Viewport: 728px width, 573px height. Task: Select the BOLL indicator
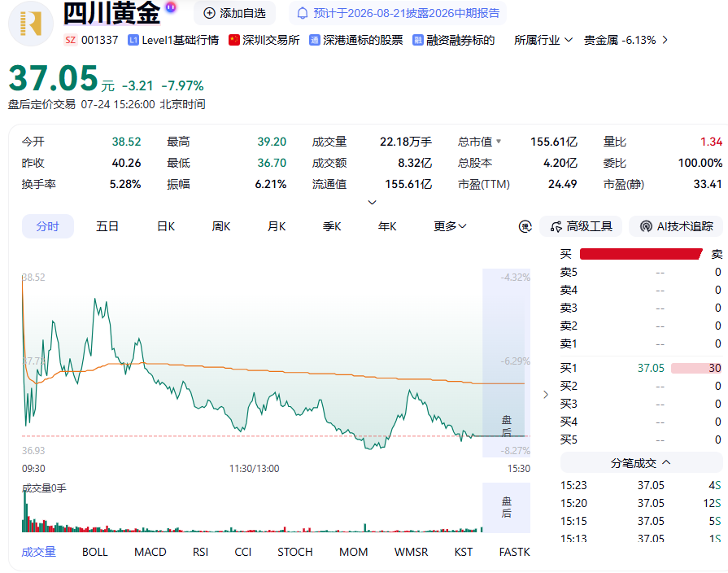[x=94, y=552]
